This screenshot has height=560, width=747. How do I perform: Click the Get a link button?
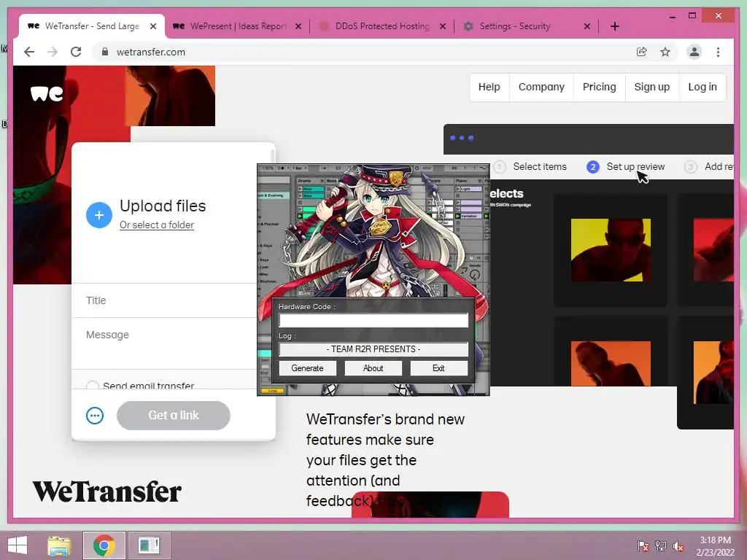coord(174,415)
